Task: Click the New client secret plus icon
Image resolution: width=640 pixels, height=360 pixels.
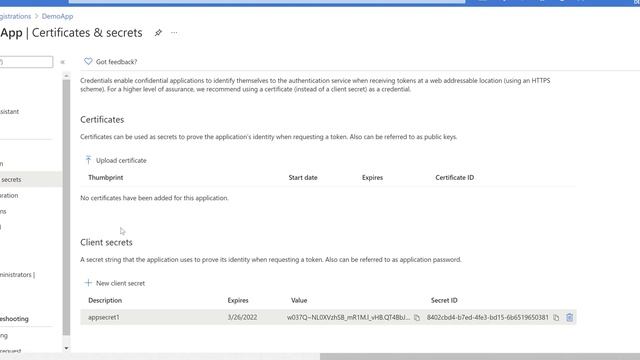Action: pos(88,282)
